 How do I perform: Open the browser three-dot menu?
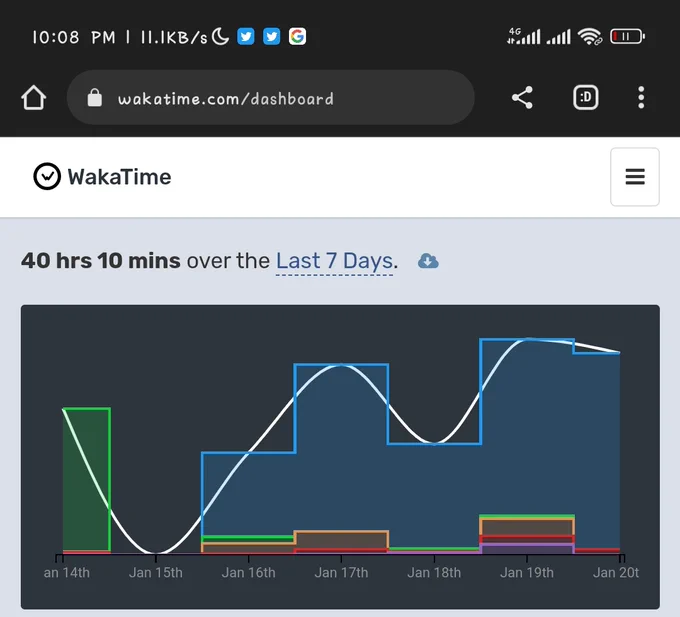641,98
